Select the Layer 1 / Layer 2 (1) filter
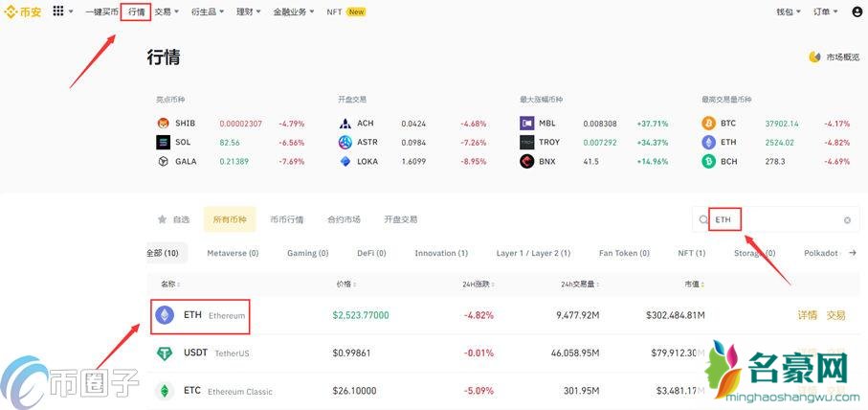 533,253
